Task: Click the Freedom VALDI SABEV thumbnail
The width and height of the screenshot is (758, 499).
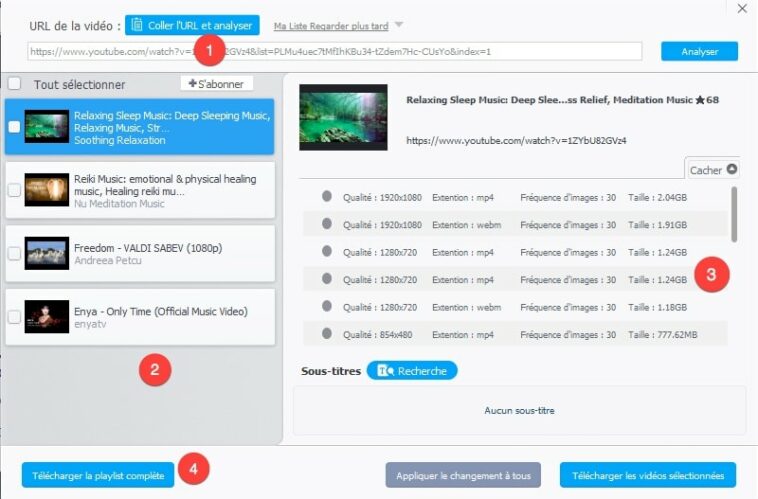Action: click(x=46, y=253)
